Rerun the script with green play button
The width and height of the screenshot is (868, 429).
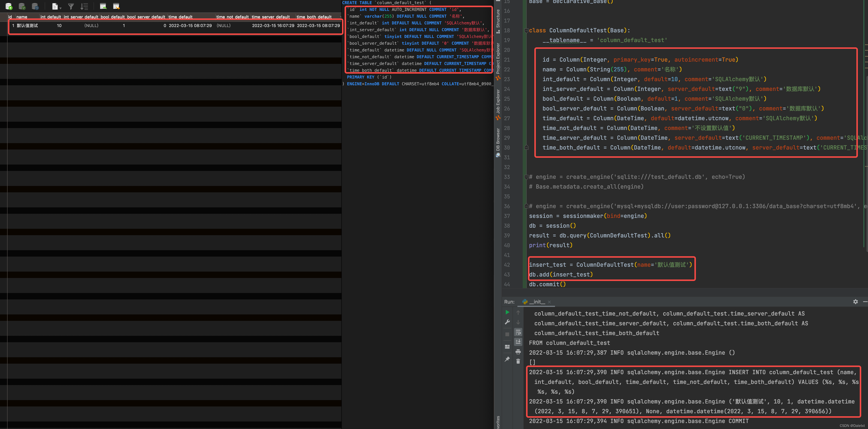[x=507, y=313]
